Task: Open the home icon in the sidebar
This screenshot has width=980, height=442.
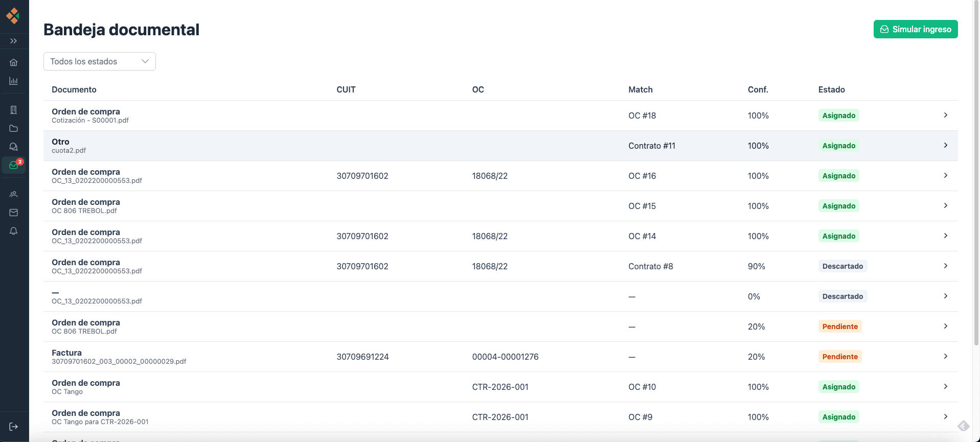Action: 14,62
